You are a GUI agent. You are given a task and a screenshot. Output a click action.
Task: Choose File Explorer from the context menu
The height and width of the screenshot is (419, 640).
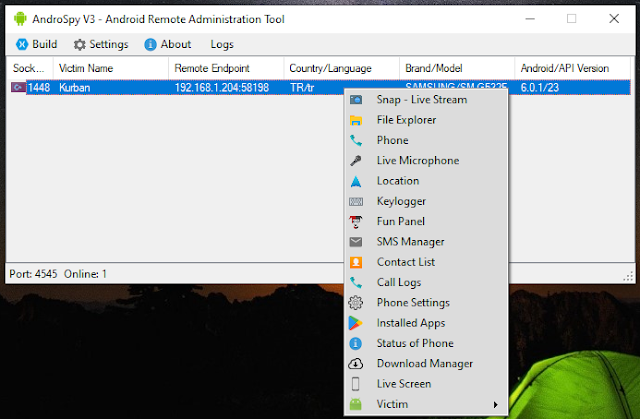[x=426, y=120]
